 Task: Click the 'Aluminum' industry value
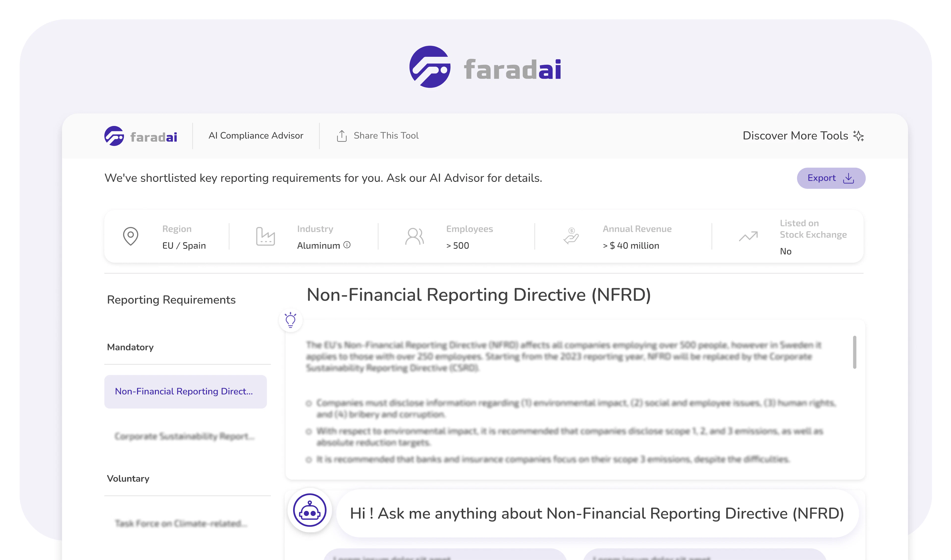click(x=318, y=246)
